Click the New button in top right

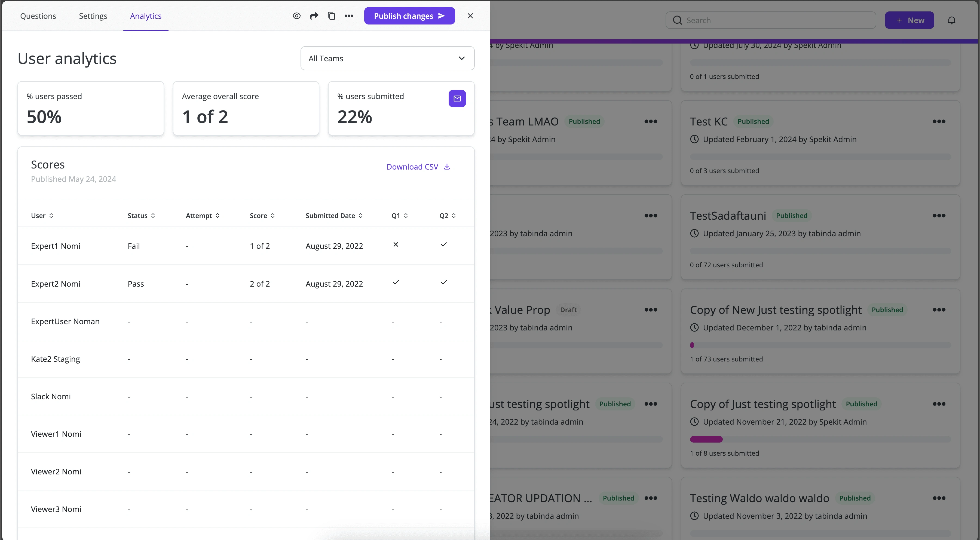(911, 20)
